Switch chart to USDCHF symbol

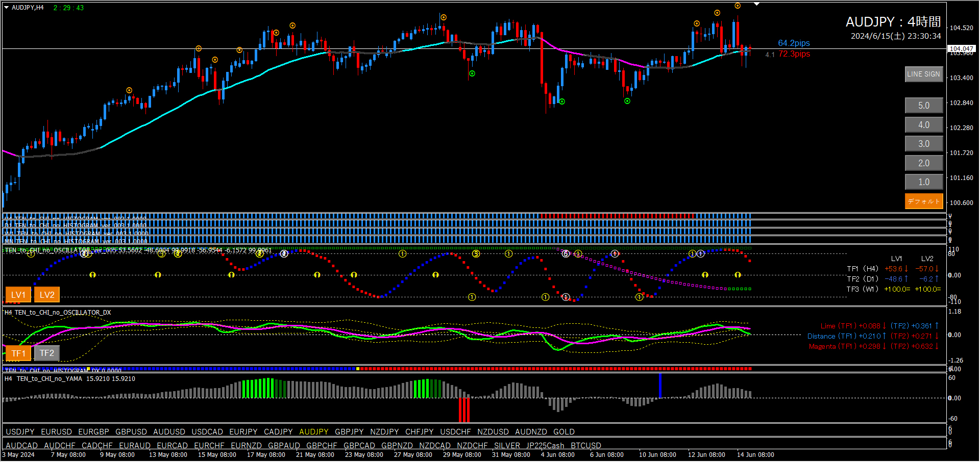(x=455, y=432)
